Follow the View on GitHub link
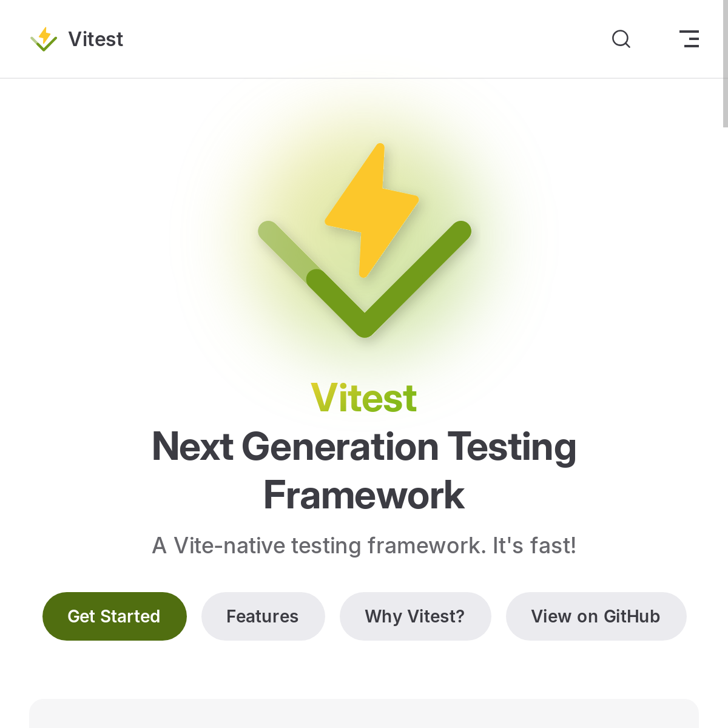The width and height of the screenshot is (728, 728). [x=596, y=616]
